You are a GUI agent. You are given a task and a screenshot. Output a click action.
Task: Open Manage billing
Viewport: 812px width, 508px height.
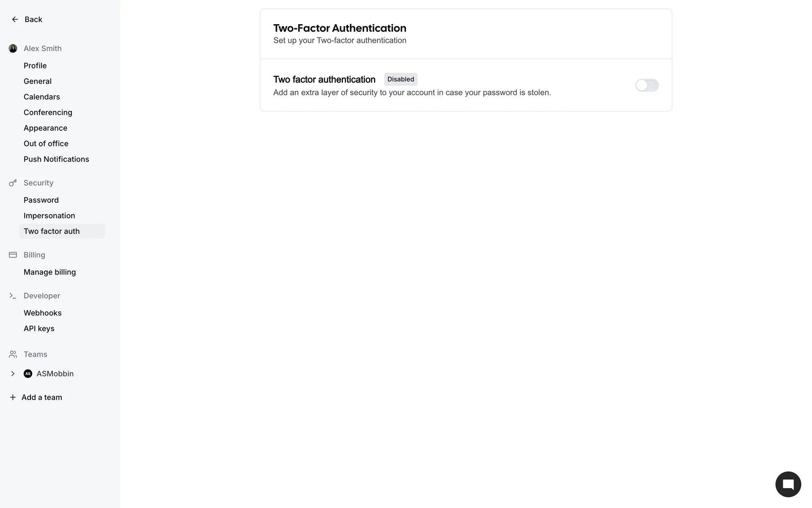pos(50,272)
